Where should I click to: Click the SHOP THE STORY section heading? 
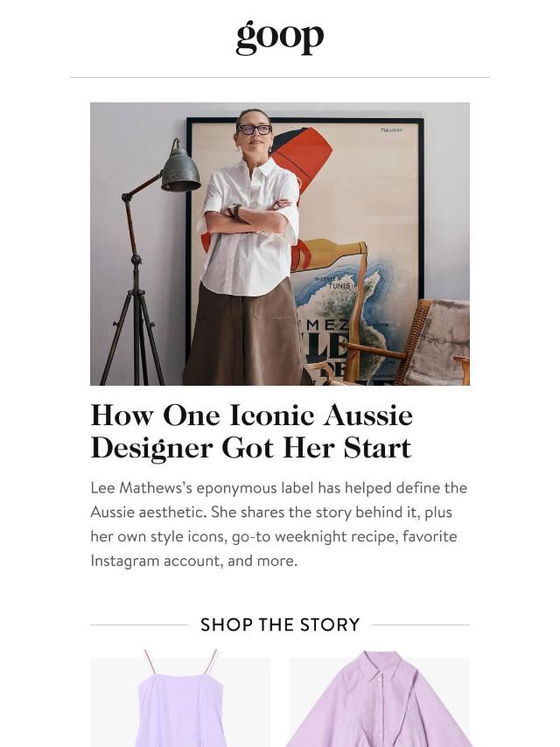(280, 625)
